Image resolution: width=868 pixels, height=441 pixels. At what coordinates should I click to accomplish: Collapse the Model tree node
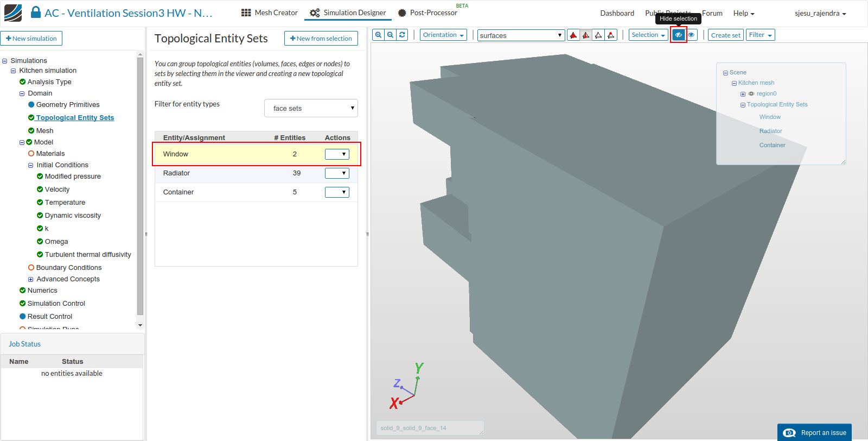tap(22, 143)
